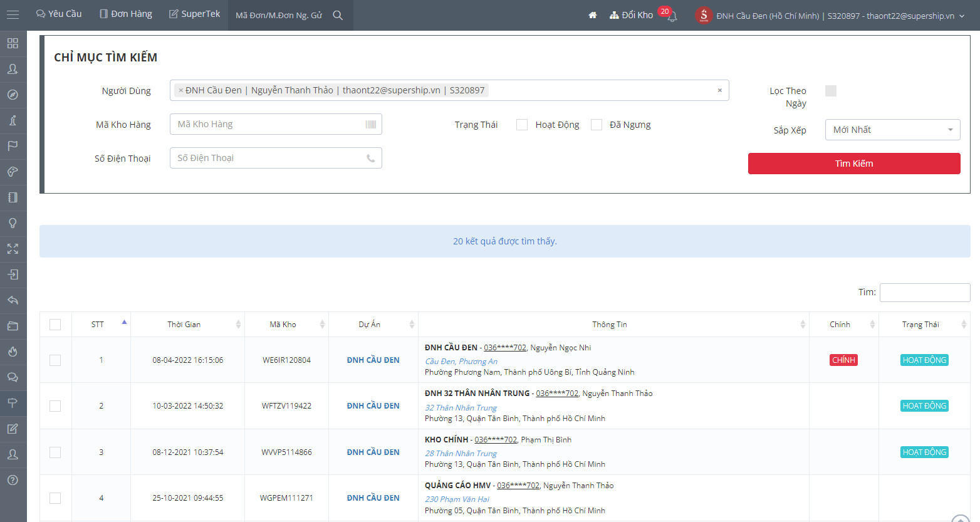Click the expand arrows icon in sidebar
The width and height of the screenshot is (980, 522).
coord(13,249)
